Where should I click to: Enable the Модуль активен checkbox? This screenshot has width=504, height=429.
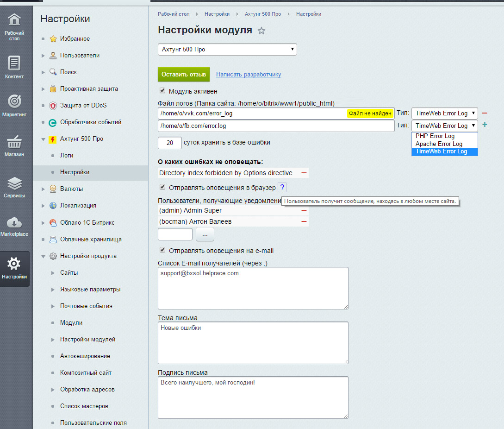[x=162, y=91]
